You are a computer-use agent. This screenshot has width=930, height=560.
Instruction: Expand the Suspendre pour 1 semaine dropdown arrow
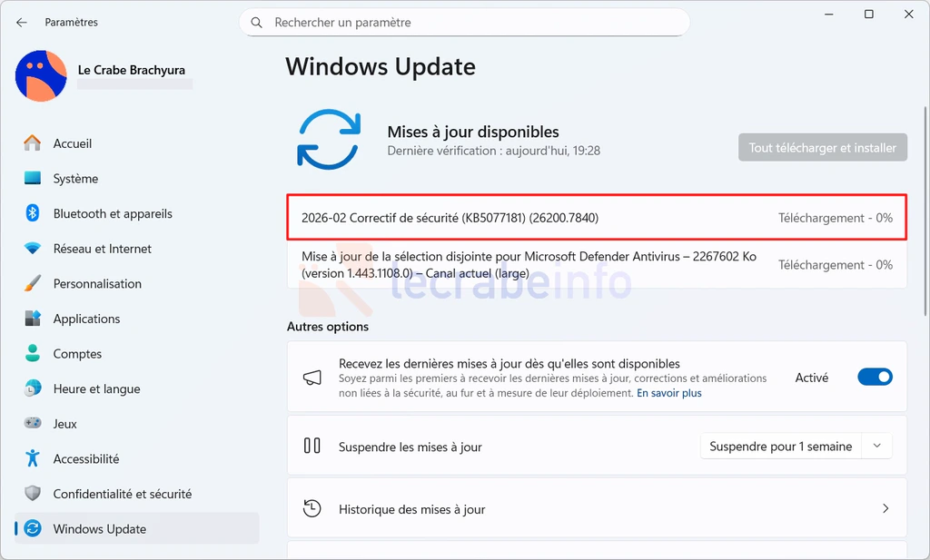click(876, 447)
